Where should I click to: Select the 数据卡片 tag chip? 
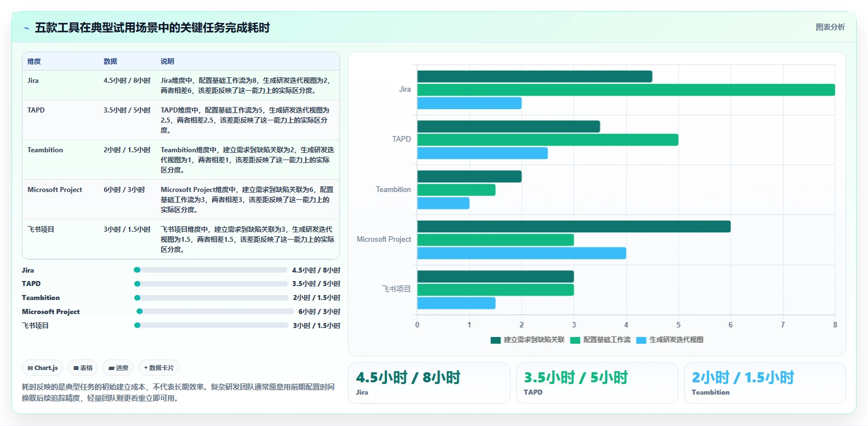pyautogui.click(x=159, y=368)
